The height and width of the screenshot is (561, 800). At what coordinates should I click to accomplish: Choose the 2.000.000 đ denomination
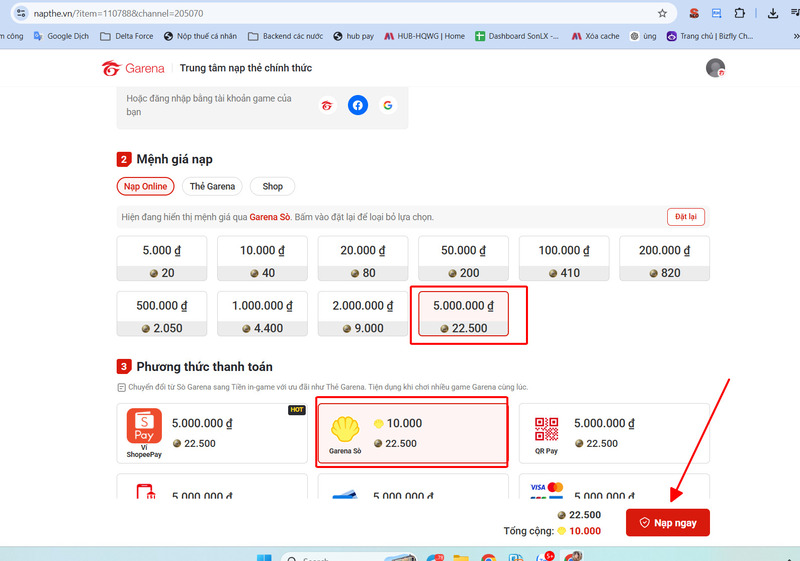coord(363,314)
